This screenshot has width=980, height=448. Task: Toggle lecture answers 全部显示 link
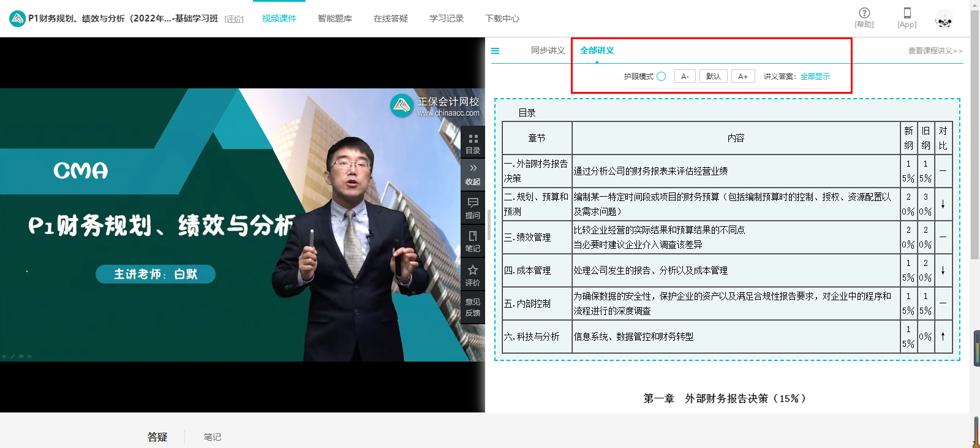[815, 77]
